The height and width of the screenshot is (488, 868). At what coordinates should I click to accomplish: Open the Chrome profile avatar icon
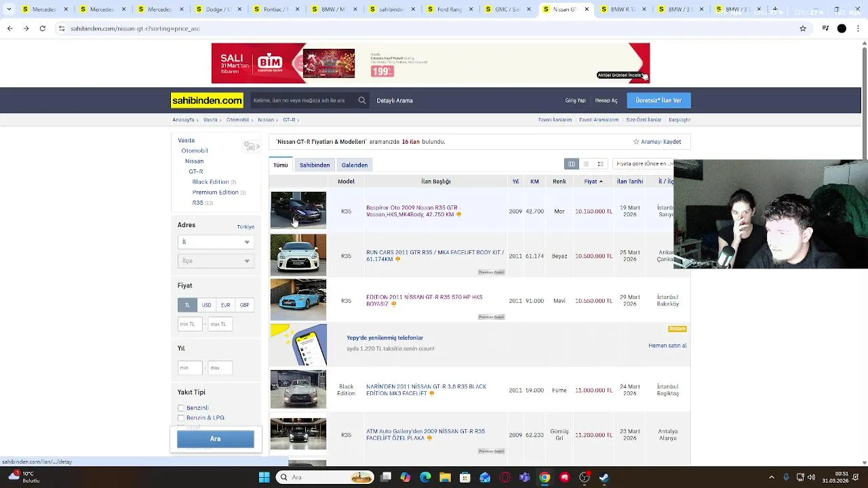click(x=842, y=28)
